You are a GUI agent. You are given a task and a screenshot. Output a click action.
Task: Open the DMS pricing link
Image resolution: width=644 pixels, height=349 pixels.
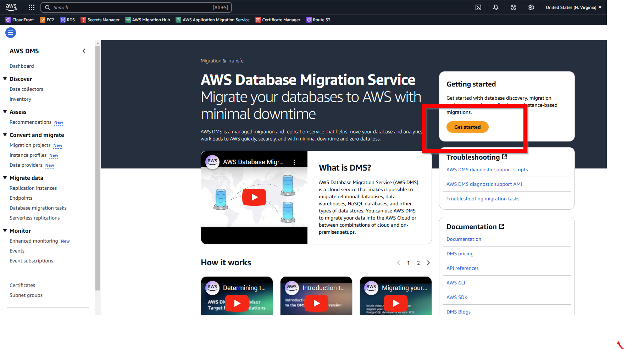click(460, 254)
